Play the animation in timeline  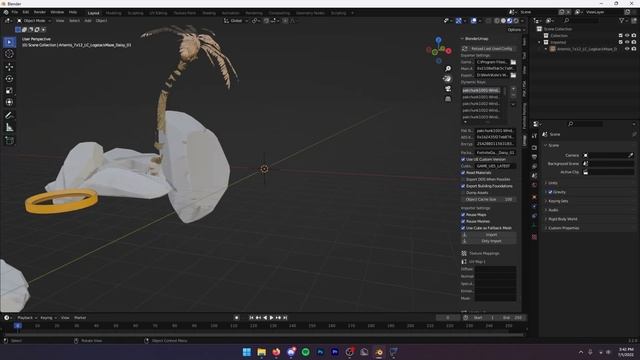(271, 318)
